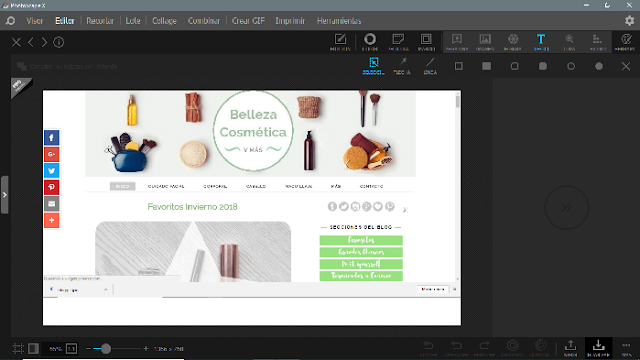This screenshot has width=640, height=360.
Task: Expand the left side panel arrow
Action: [4, 195]
